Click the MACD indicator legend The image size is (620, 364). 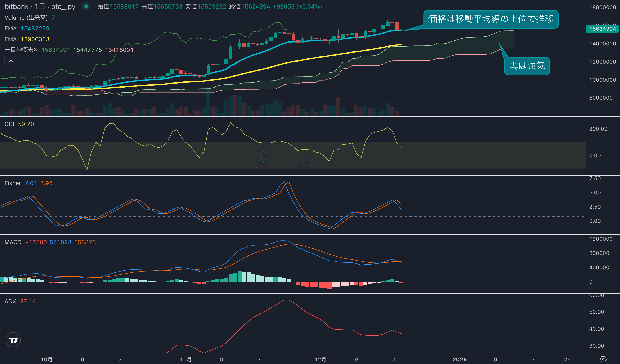[13, 242]
